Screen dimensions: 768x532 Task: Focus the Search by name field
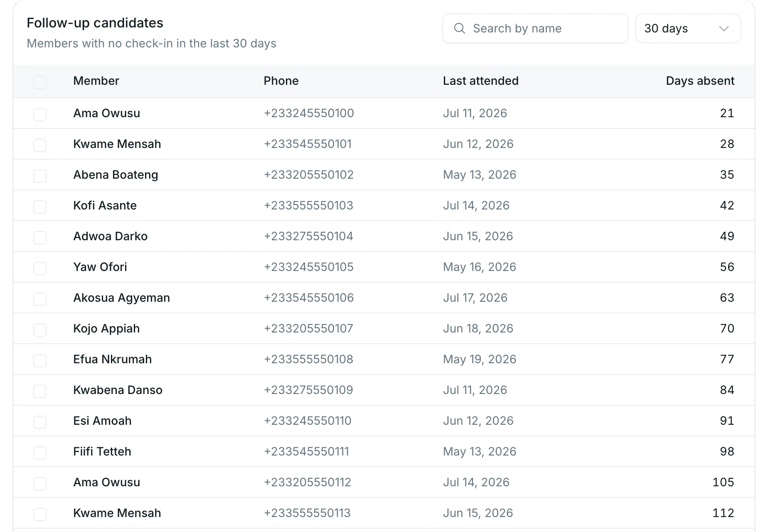(535, 28)
